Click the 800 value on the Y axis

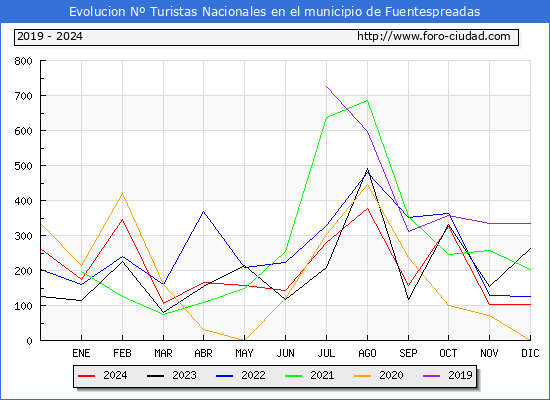click(x=23, y=61)
